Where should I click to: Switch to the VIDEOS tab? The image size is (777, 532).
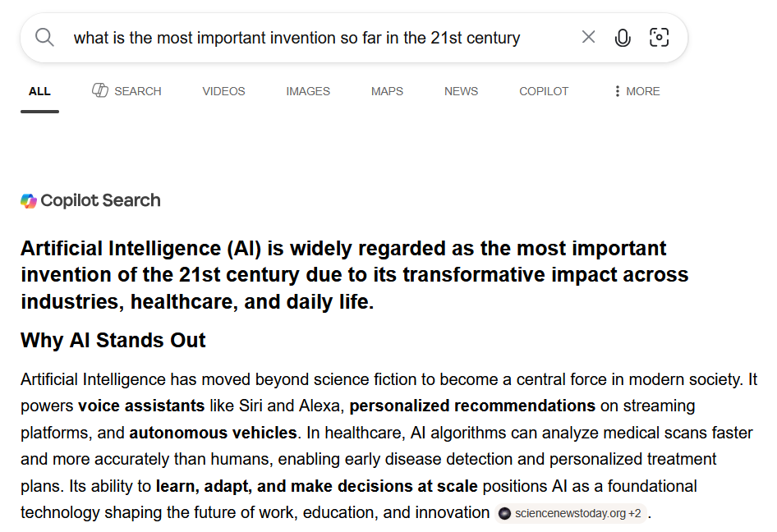coord(223,92)
